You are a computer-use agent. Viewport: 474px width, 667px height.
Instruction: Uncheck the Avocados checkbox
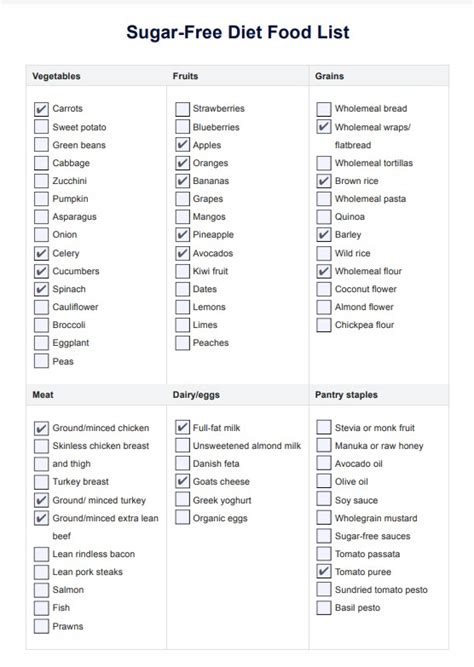pos(183,253)
